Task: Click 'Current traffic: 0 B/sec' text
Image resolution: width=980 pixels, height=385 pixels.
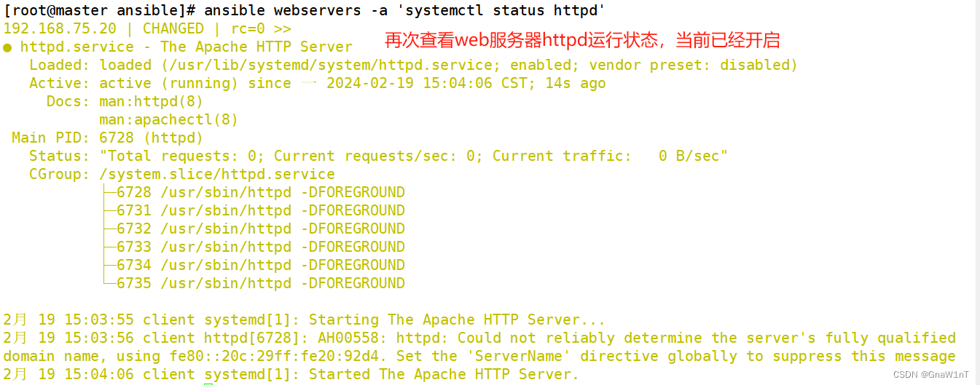Action: point(606,156)
